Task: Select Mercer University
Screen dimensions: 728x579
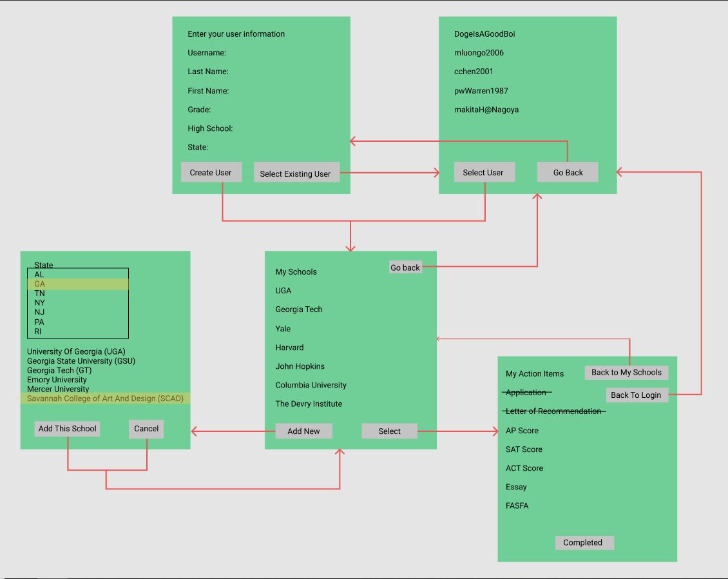Action: (58, 389)
